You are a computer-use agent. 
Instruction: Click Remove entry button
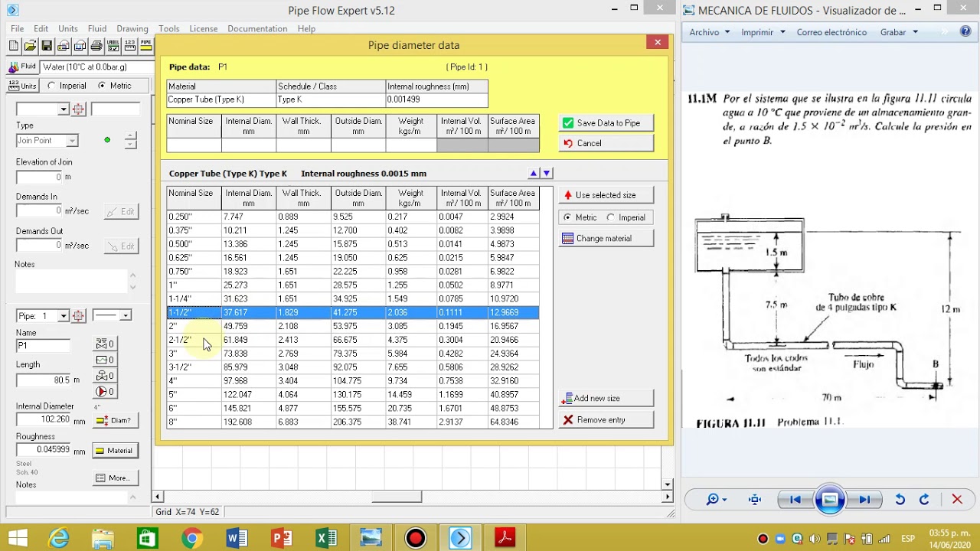pyautogui.click(x=606, y=420)
